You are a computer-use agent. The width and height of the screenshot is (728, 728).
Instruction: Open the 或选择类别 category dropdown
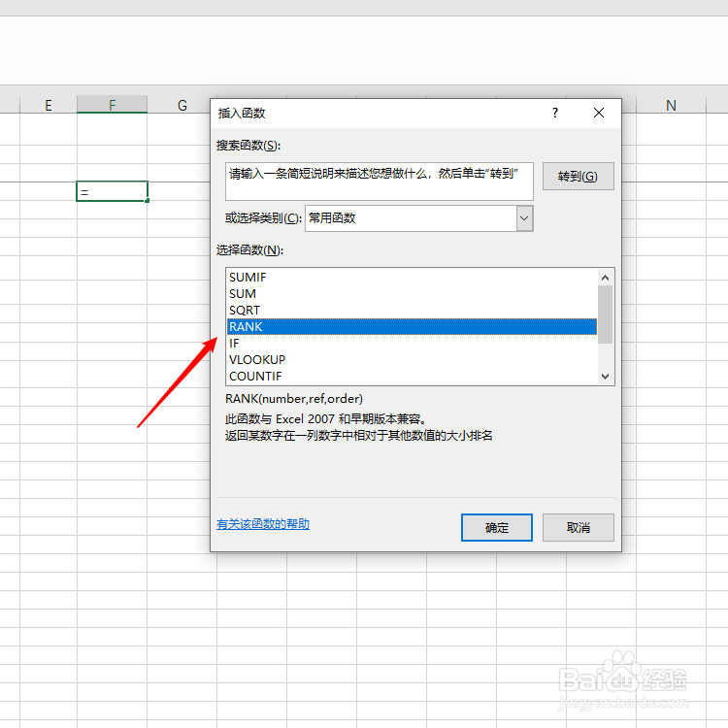pyautogui.click(x=524, y=218)
